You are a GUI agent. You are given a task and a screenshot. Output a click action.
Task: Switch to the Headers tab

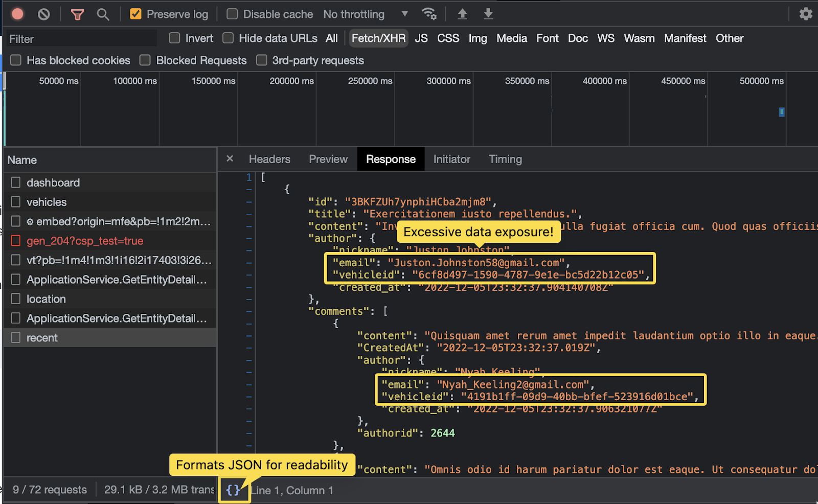[269, 159]
